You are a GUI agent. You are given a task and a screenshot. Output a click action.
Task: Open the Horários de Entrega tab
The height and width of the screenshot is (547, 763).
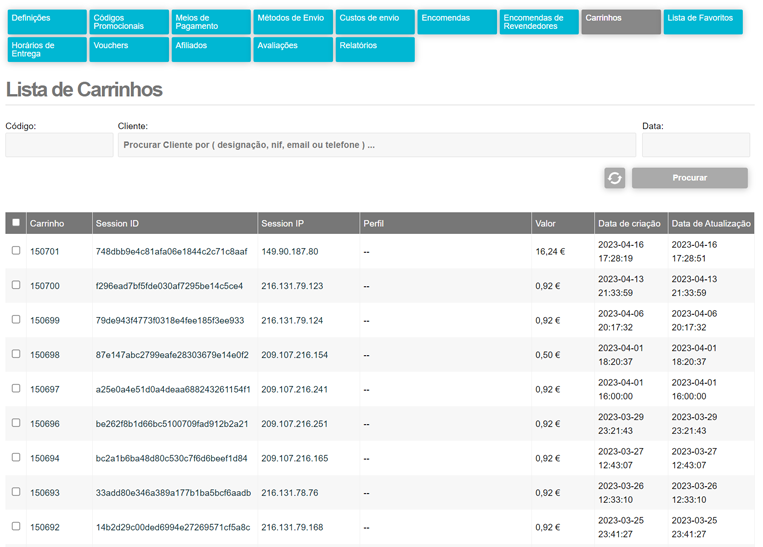(x=45, y=49)
